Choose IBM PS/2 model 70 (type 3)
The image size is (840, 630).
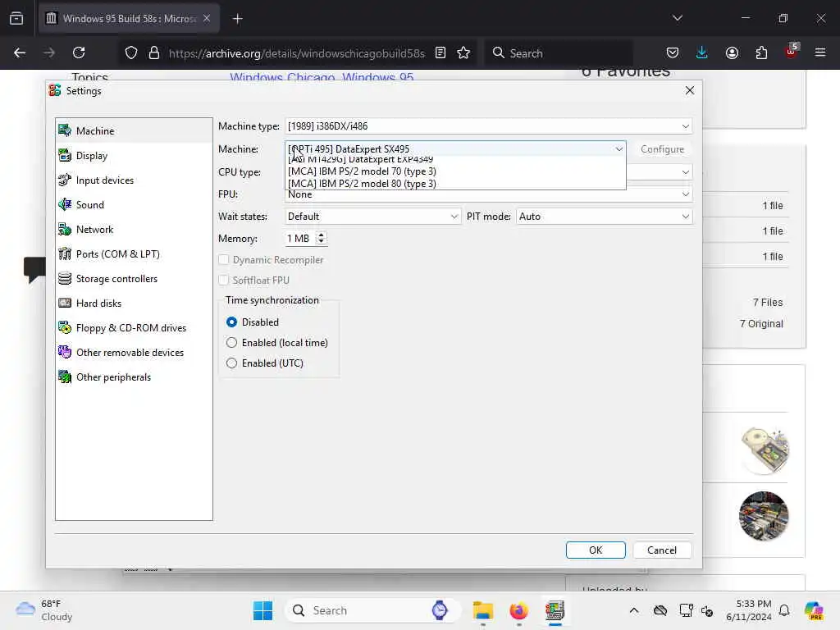pyautogui.click(x=455, y=171)
